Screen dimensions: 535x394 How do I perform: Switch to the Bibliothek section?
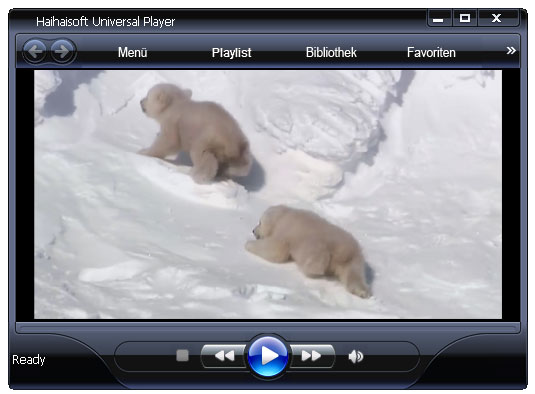pos(331,53)
